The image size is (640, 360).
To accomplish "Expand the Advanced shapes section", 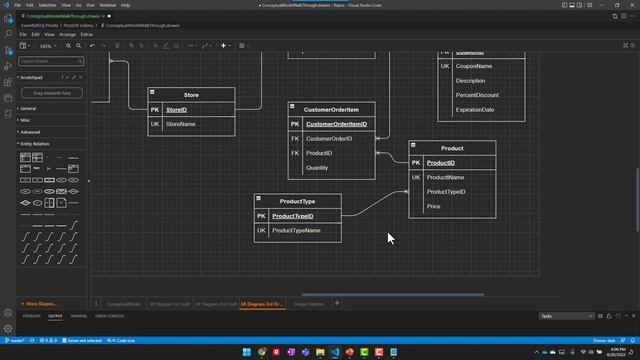I will pos(29,132).
